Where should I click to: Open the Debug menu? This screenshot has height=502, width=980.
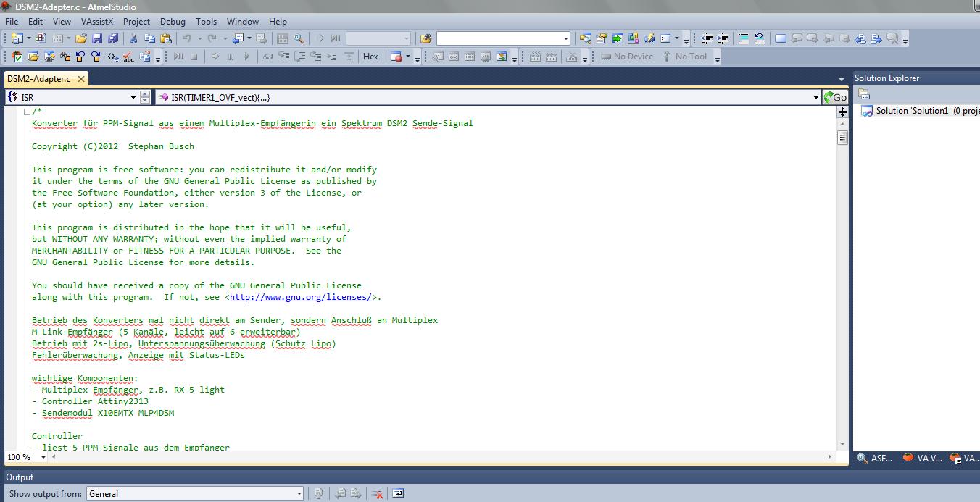click(x=173, y=22)
